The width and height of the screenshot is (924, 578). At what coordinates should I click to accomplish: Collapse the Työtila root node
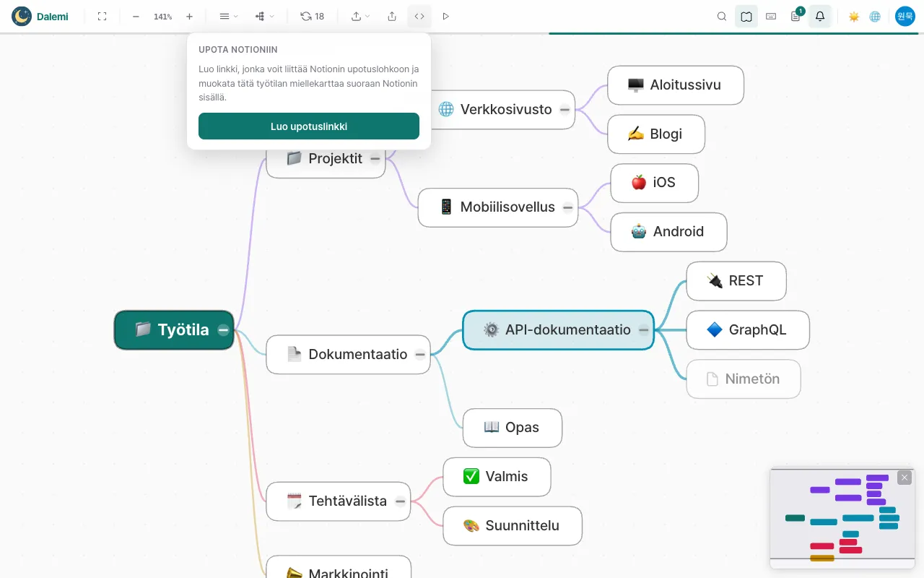click(224, 330)
